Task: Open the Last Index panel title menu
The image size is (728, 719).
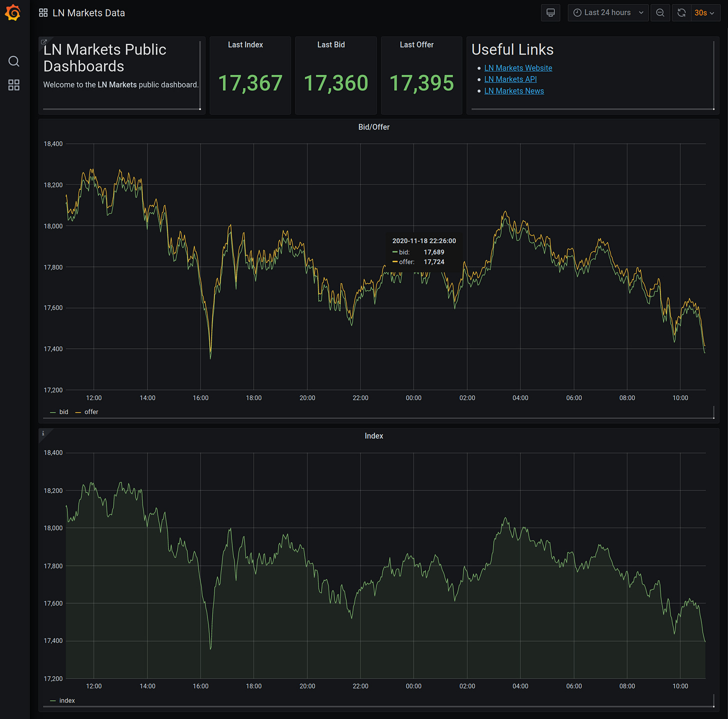Action: 245,44
